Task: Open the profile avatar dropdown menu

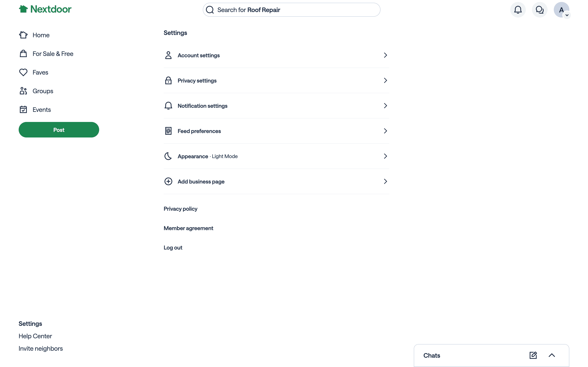Action: coord(562,10)
